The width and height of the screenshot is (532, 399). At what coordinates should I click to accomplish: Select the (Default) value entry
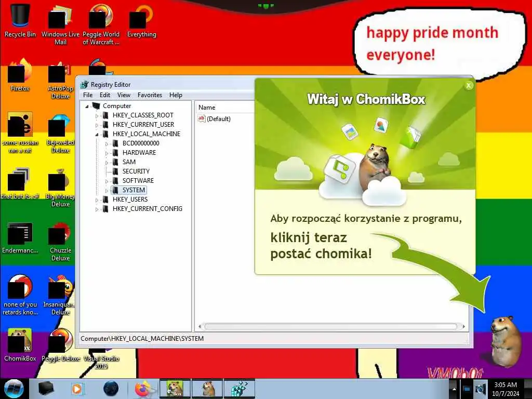click(219, 119)
